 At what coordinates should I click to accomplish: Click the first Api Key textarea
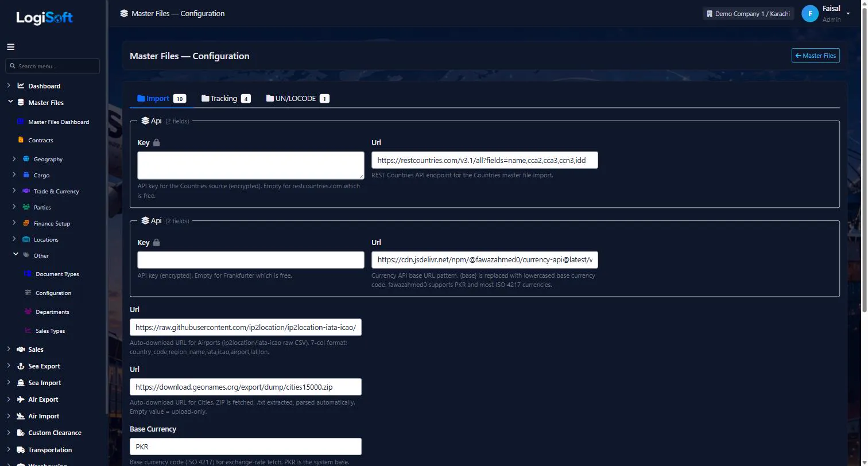click(251, 165)
